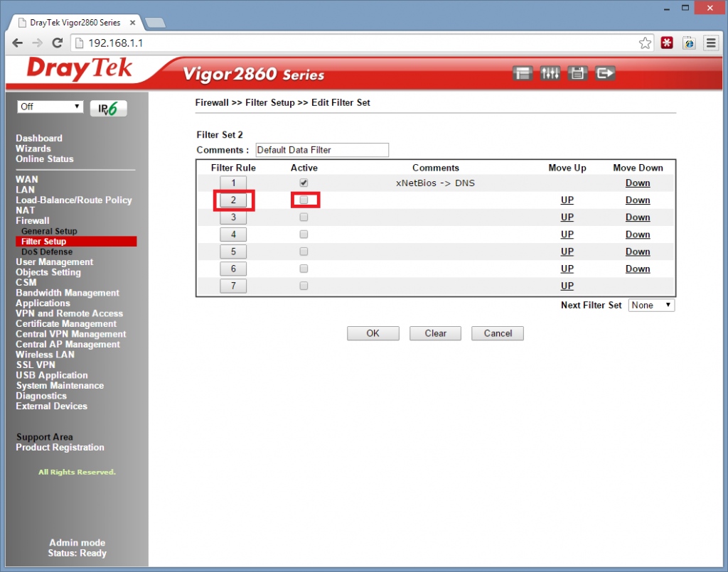Open the Chrome hamburger menu
The width and height of the screenshot is (728, 572).
[711, 43]
